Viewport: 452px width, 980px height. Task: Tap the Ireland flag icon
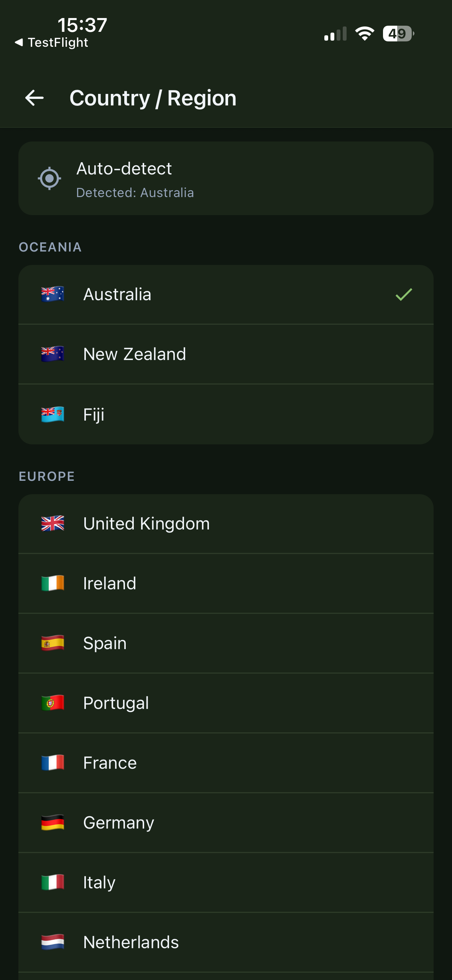coord(53,584)
